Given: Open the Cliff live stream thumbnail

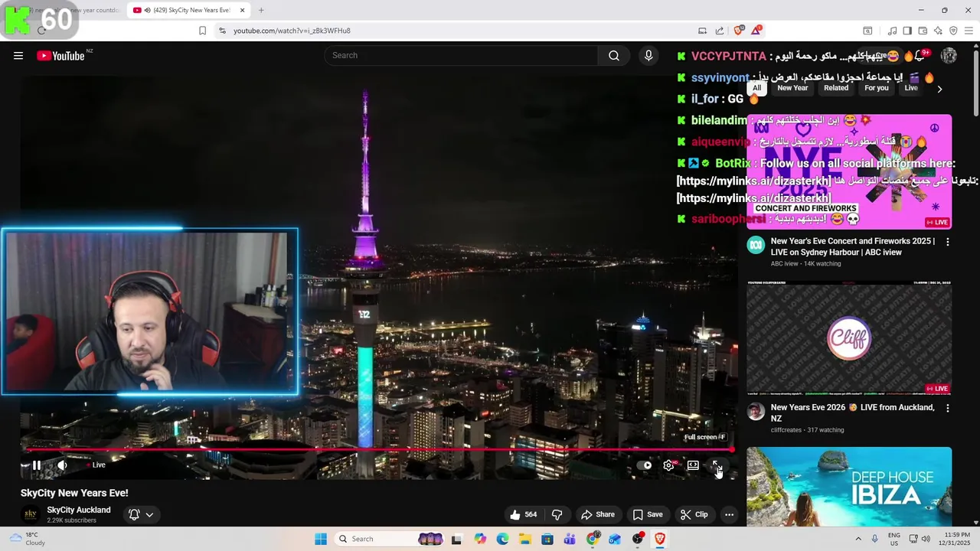Looking at the screenshot, I should tap(849, 337).
